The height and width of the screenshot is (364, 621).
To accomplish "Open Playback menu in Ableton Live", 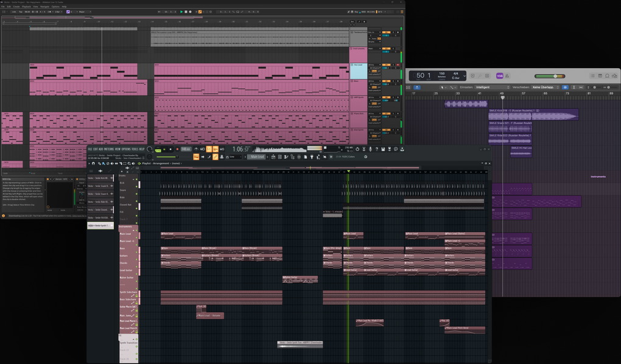I will click(x=26, y=7).
